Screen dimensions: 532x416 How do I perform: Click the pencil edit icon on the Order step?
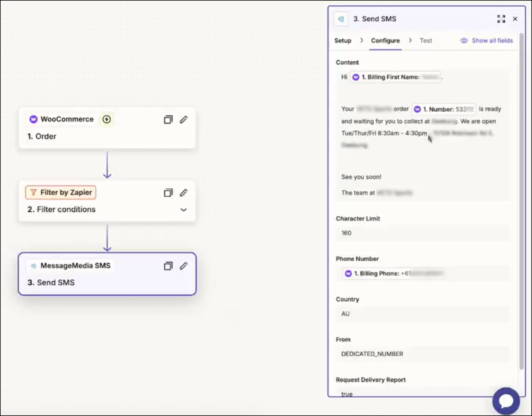184,119
